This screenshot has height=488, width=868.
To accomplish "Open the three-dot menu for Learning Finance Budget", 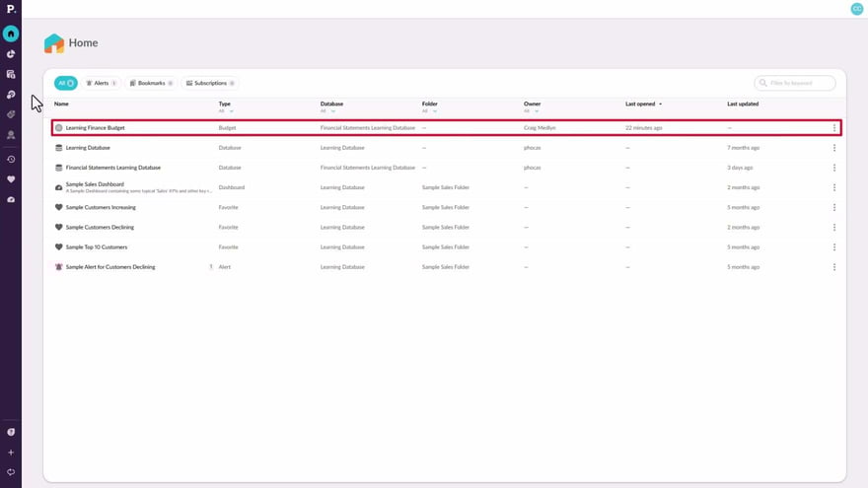I will 834,128.
